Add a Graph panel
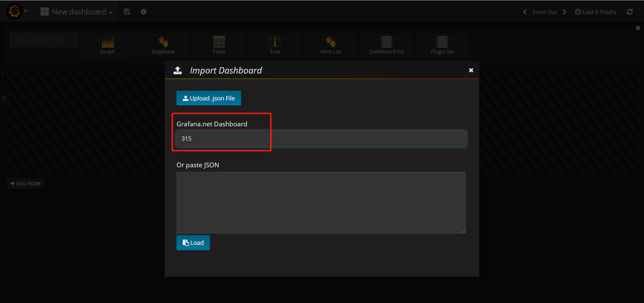The image size is (644, 303). point(108,45)
